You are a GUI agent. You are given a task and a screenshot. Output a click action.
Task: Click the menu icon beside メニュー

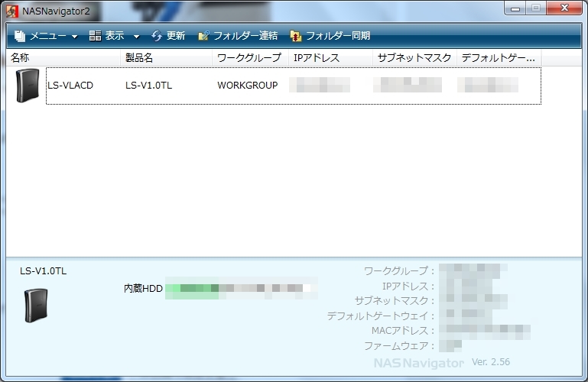pos(20,36)
